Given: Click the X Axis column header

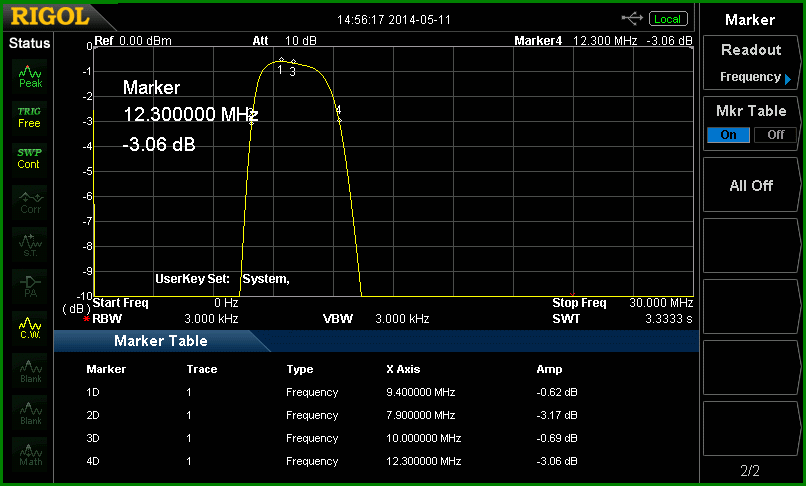Looking at the screenshot, I should [x=403, y=369].
